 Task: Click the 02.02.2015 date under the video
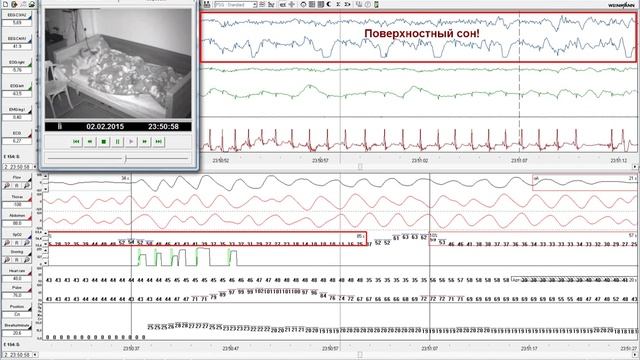pos(105,127)
